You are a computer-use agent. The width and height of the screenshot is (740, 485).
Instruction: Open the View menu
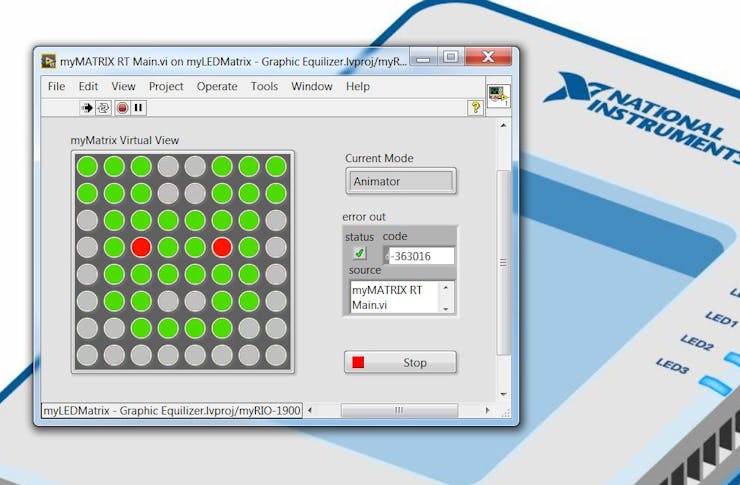[123, 87]
